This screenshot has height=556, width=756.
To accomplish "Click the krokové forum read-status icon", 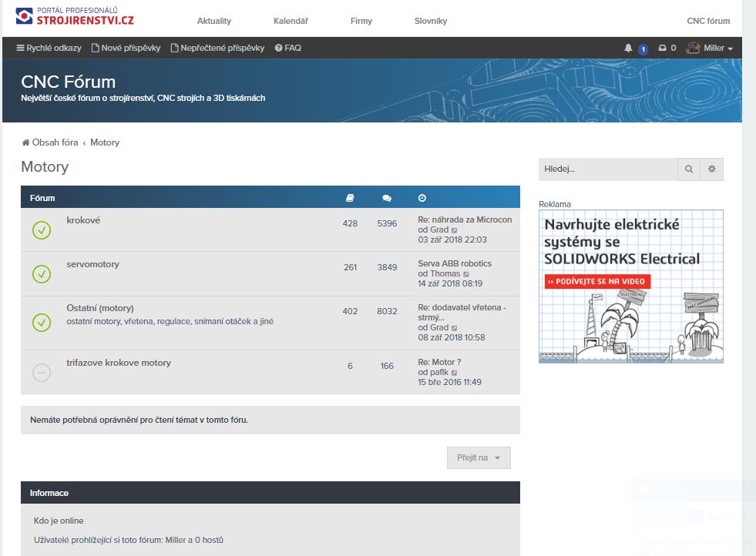I will (42, 229).
